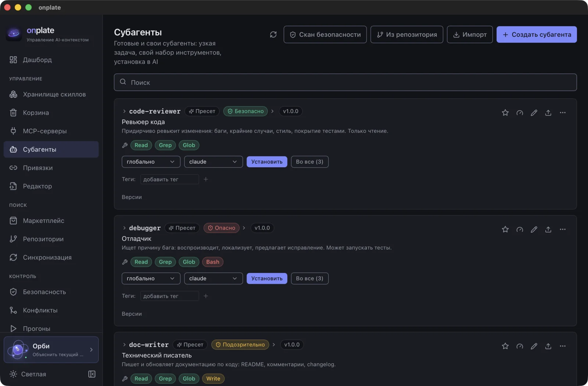Open claude target dropdown for debugger
Screen dimensions: 588x386
click(x=214, y=279)
